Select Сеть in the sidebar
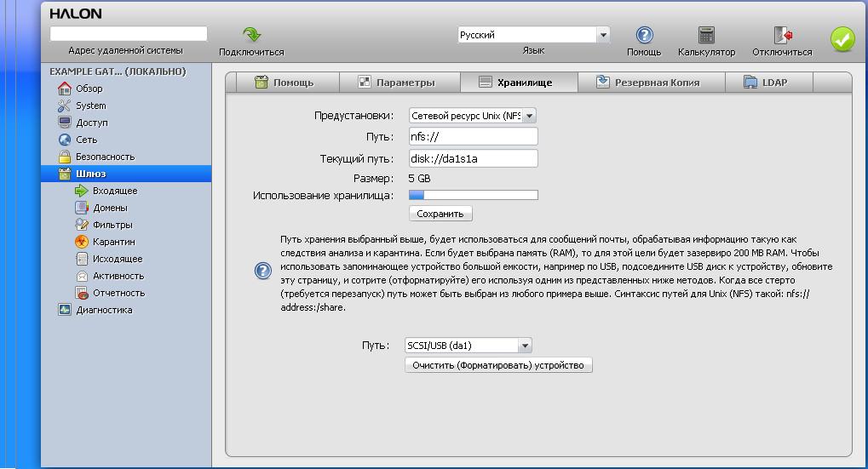This screenshot has width=868, height=469. [x=86, y=140]
